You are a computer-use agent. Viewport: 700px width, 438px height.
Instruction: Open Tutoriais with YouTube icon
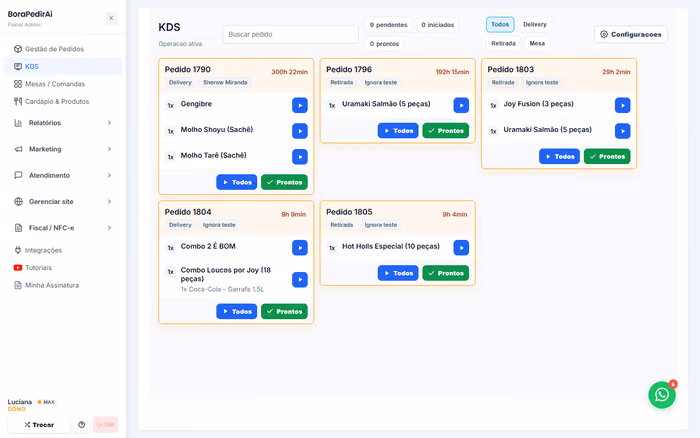click(62, 267)
